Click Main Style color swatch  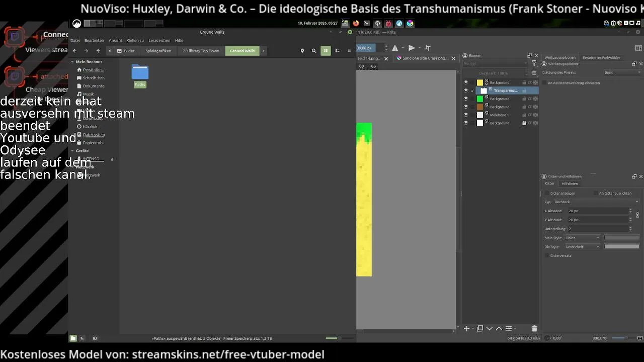[x=622, y=238]
